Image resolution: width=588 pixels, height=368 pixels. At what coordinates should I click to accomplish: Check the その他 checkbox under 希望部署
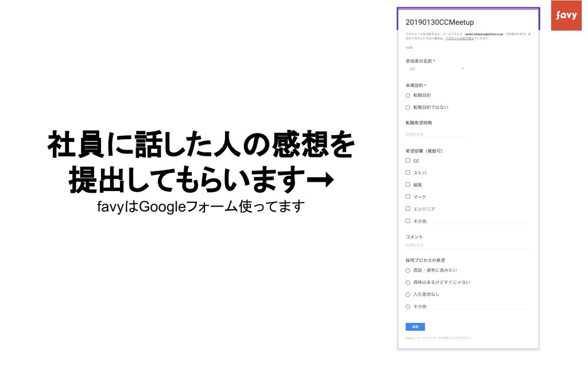pos(408,221)
